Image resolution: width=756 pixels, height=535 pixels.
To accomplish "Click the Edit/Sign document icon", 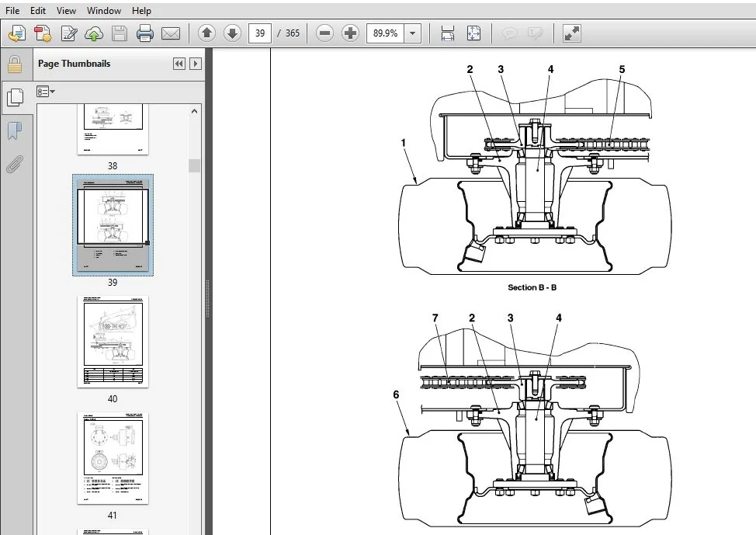I will click(x=69, y=33).
